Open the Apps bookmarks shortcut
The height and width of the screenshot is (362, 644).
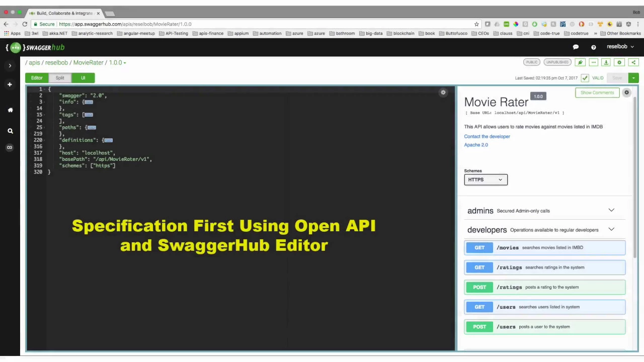12,34
